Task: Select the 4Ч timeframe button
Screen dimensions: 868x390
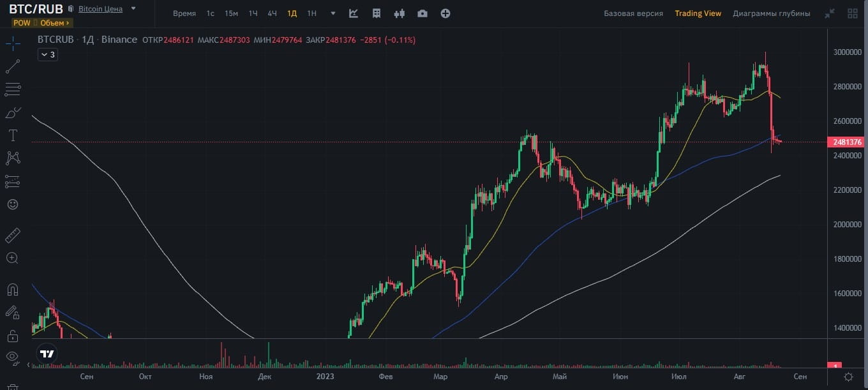Action: pyautogui.click(x=273, y=13)
